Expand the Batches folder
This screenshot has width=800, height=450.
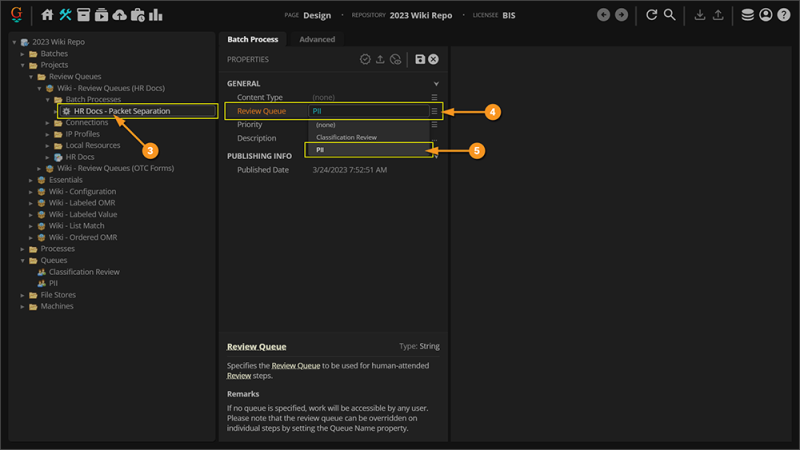pyautogui.click(x=22, y=53)
